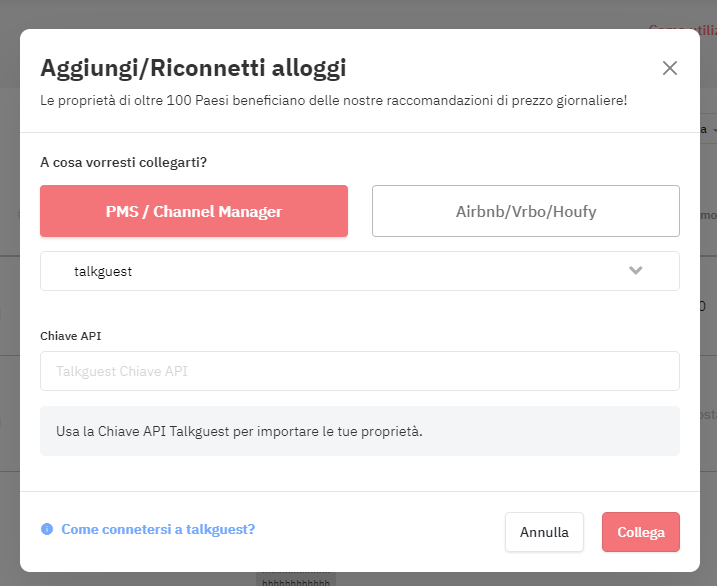717x586 pixels.
Task: Click the dimmed backdrop left of the dialog
Action: [9, 293]
